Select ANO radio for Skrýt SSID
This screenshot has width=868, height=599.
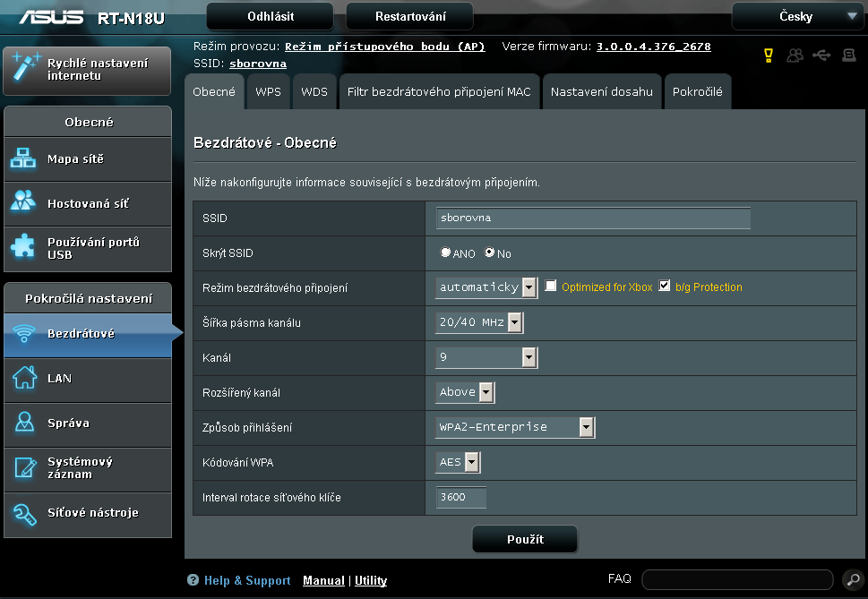point(445,253)
